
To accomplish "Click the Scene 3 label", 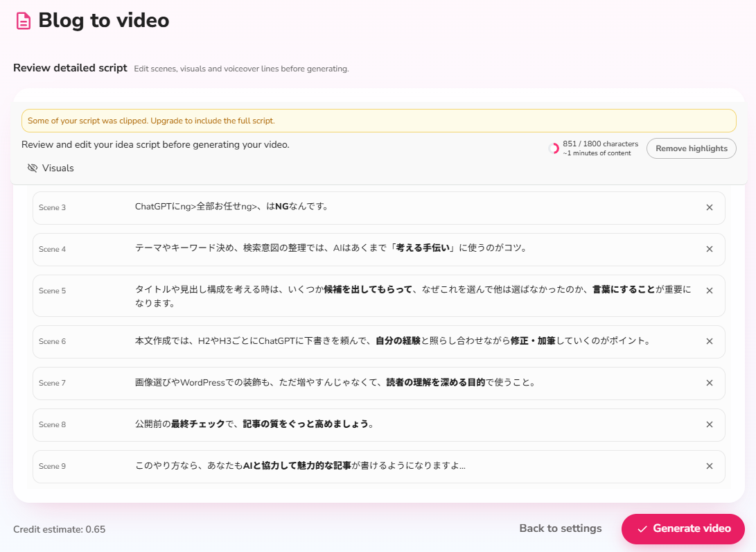I will (x=52, y=207).
